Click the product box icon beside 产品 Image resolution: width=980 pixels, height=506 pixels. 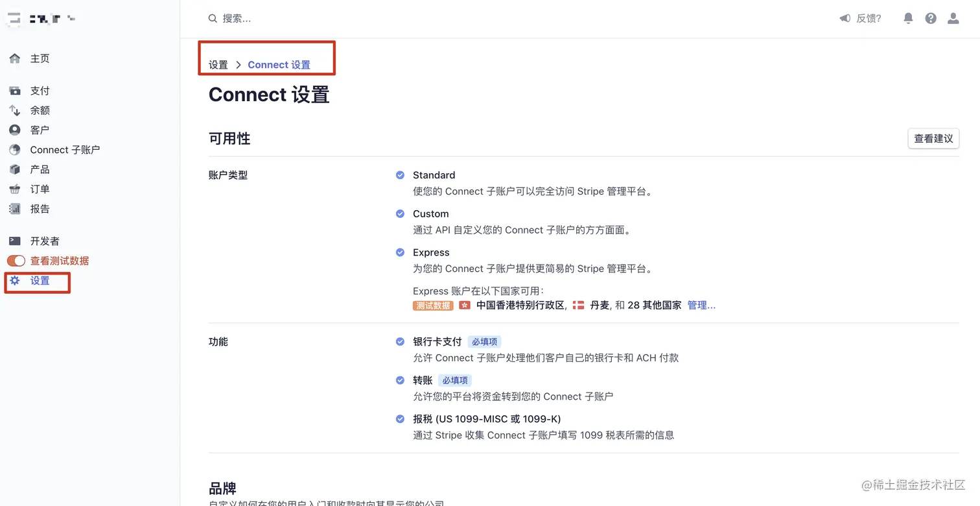click(15, 169)
